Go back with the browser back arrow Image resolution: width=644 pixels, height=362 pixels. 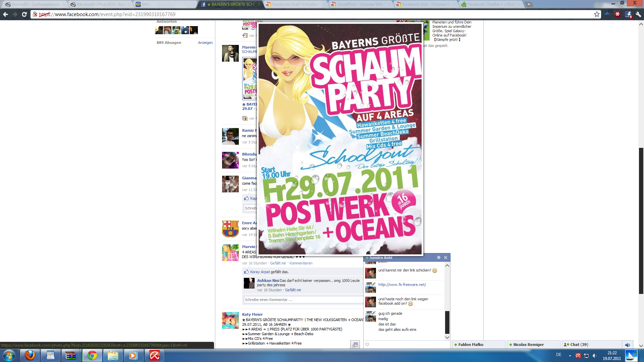click(x=5, y=14)
